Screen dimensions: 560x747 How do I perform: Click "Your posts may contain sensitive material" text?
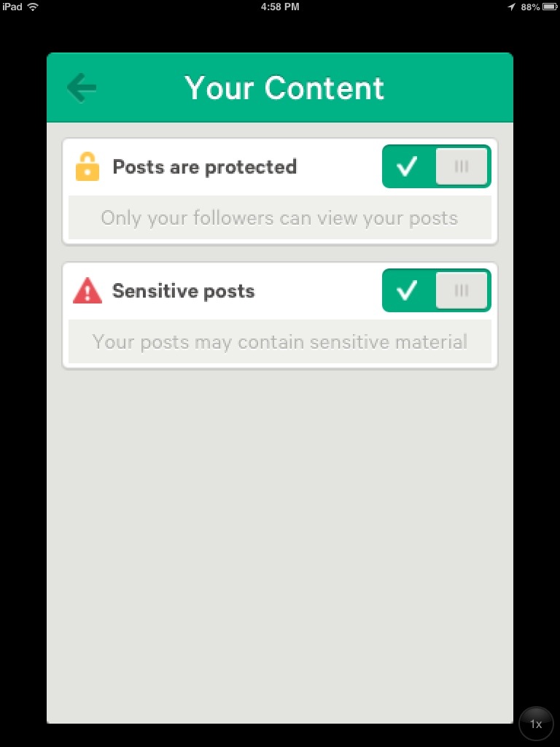279,342
